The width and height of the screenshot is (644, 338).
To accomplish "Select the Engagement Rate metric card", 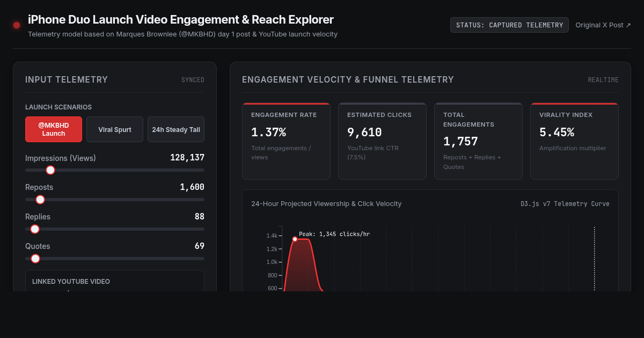I will [x=287, y=141].
